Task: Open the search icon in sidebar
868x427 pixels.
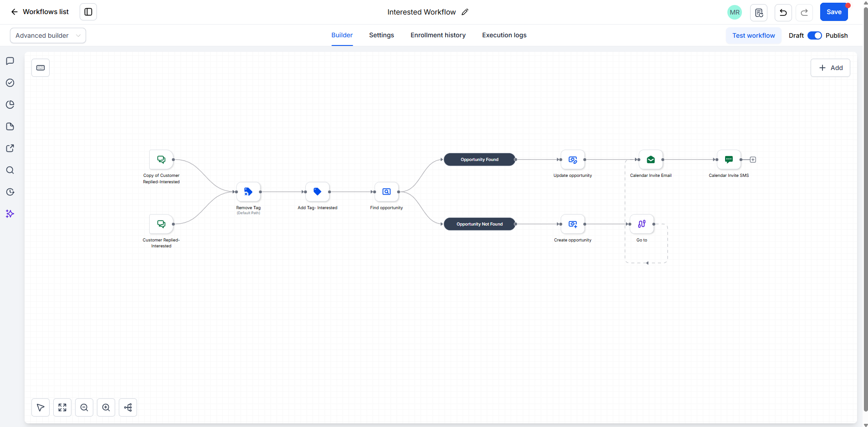Action: point(10,170)
